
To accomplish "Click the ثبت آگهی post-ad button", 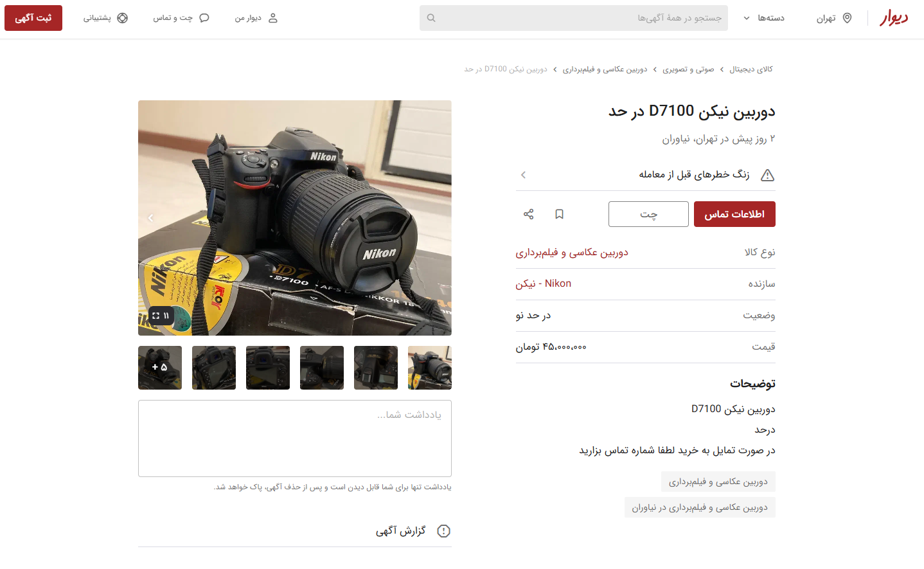I will coord(33,17).
